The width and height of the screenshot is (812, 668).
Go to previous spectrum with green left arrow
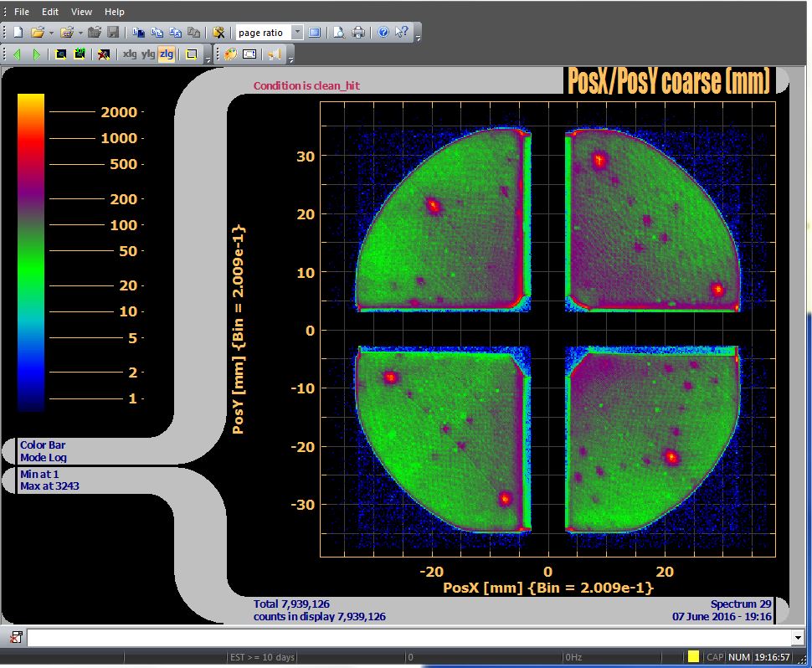click(x=18, y=54)
